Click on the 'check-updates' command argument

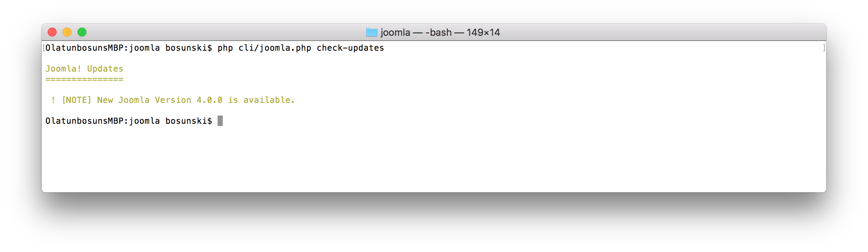click(350, 48)
